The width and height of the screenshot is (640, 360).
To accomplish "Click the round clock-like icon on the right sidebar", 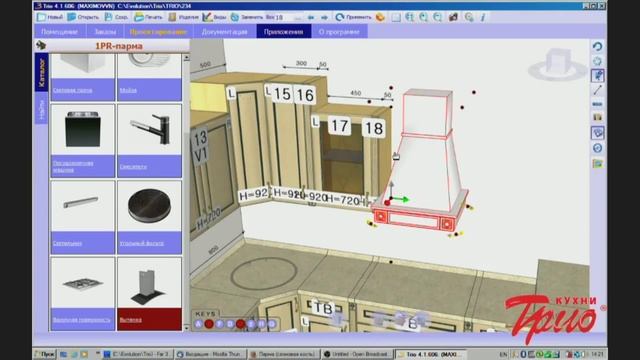I will [598, 148].
